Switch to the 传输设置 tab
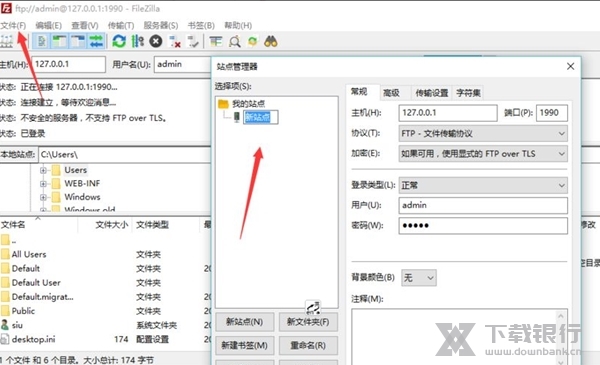600x365 pixels. (432, 93)
